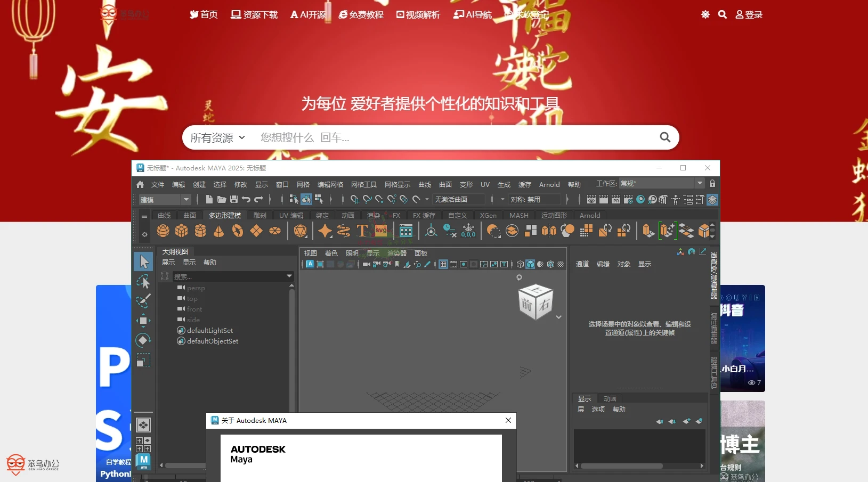The height and width of the screenshot is (482, 868).
Task: Select the Select Tool arrow in toolbox
Action: pyautogui.click(x=143, y=261)
